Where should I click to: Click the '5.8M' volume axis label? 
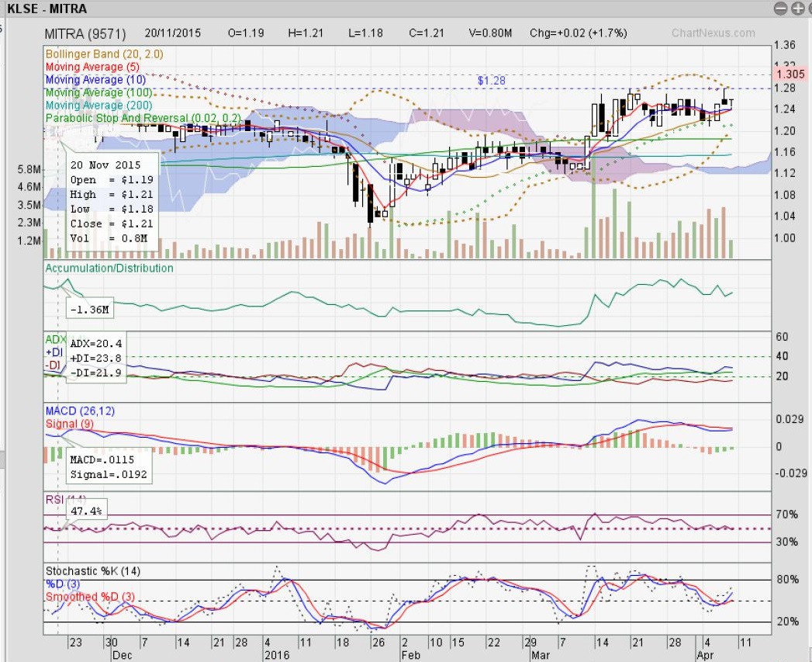click(29, 169)
